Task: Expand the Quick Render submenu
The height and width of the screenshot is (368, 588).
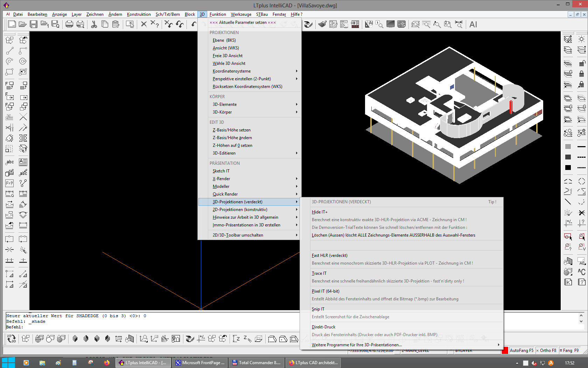Action: (x=250, y=194)
